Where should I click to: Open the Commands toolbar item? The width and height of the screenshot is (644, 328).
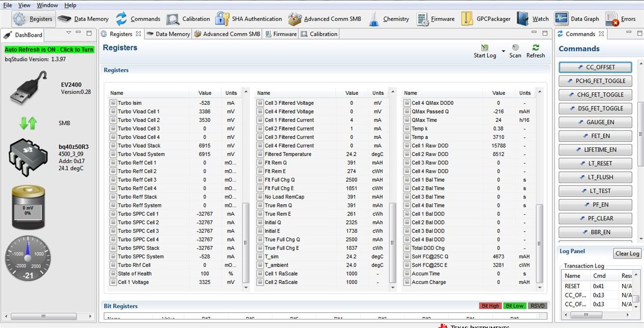click(x=138, y=19)
